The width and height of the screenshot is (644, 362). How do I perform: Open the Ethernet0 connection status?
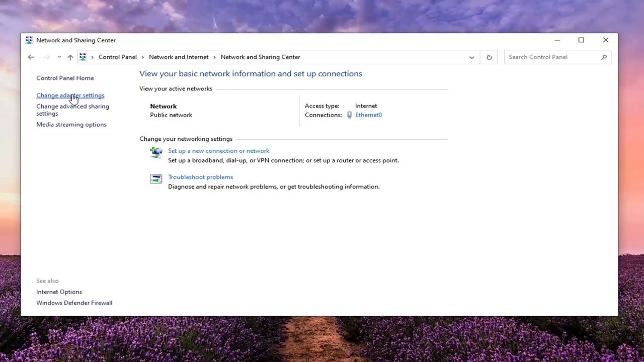(x=368, y=115)
